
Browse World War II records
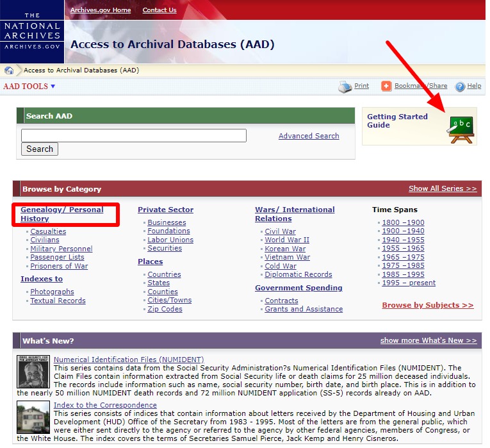[x=287, y=240]
